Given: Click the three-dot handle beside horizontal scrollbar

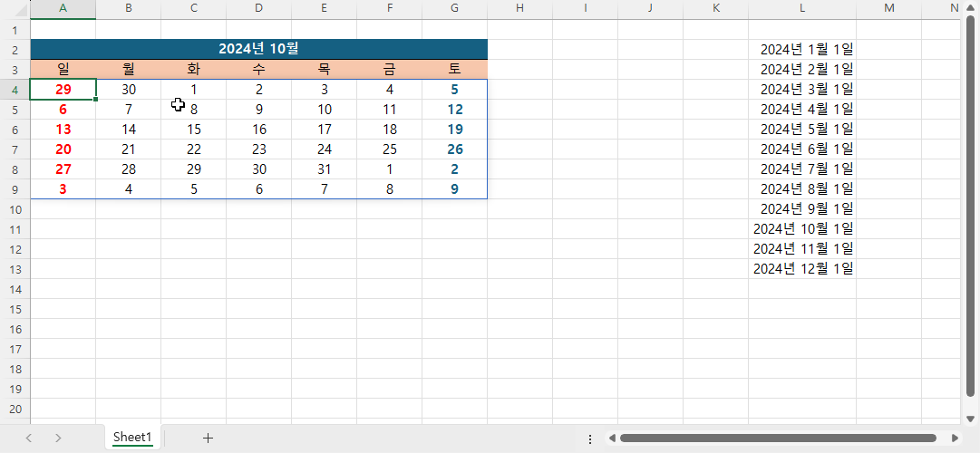Looking at the screenshot, I should coord(590,439).
